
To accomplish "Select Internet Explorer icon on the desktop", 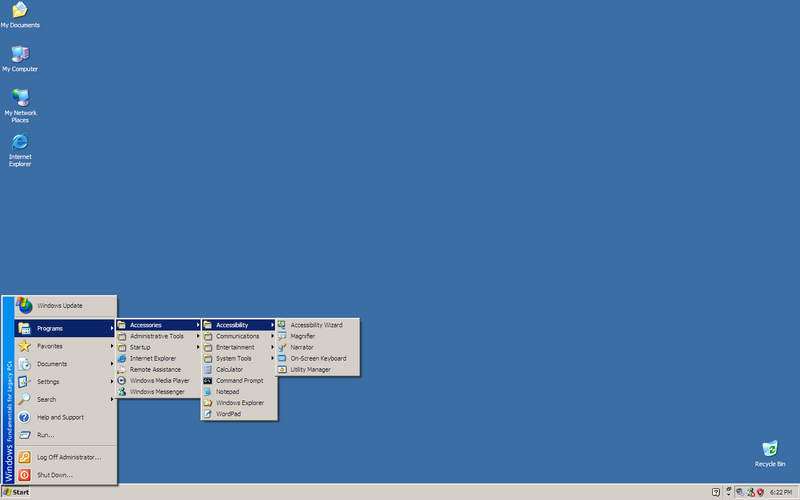I will [20, 149].
